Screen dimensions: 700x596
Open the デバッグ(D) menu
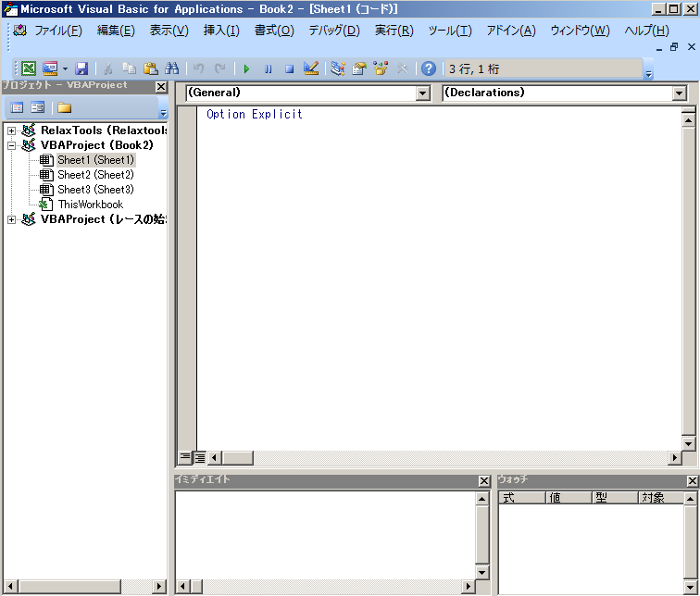(x=334, y=31)
